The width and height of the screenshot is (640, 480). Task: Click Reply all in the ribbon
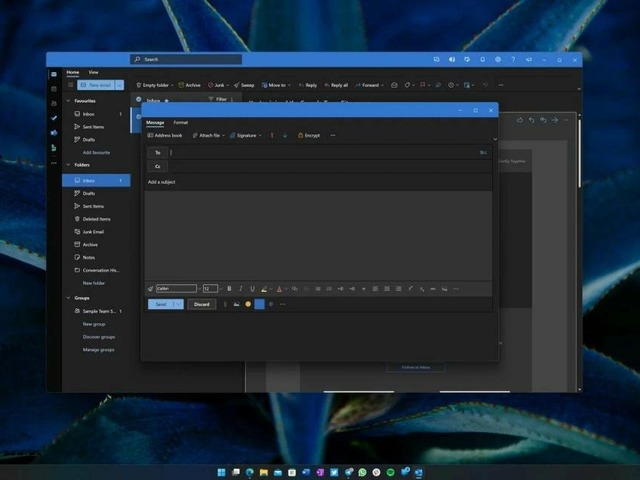tap(335, 85)
